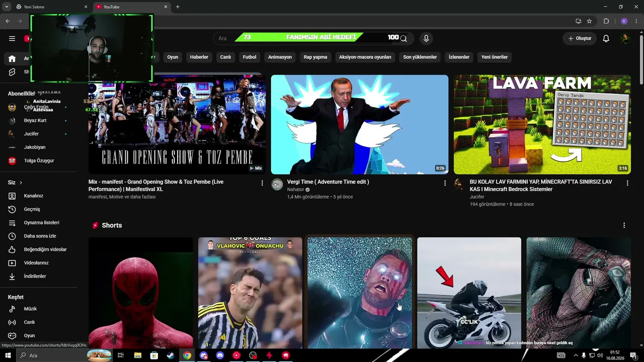Select the Haberler filter chip
Screen dimensions: 644x362
[199, 57]
